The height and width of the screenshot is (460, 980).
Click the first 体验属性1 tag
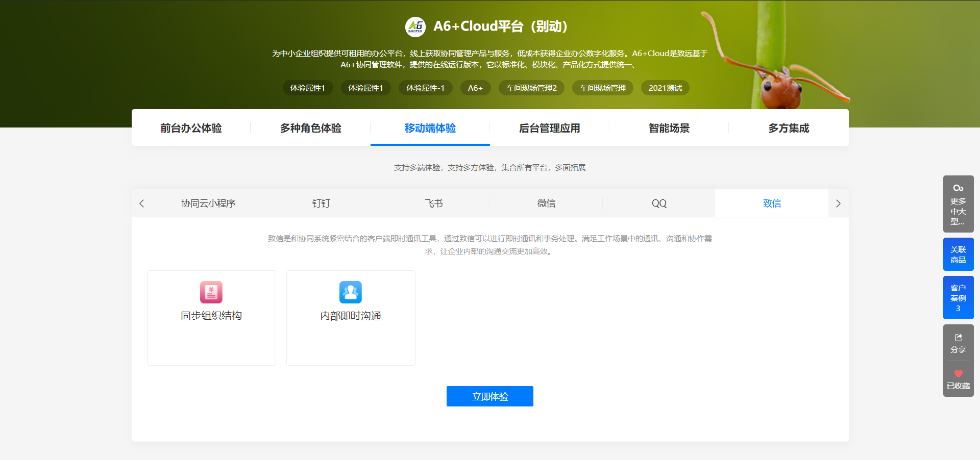coord(308,88)
